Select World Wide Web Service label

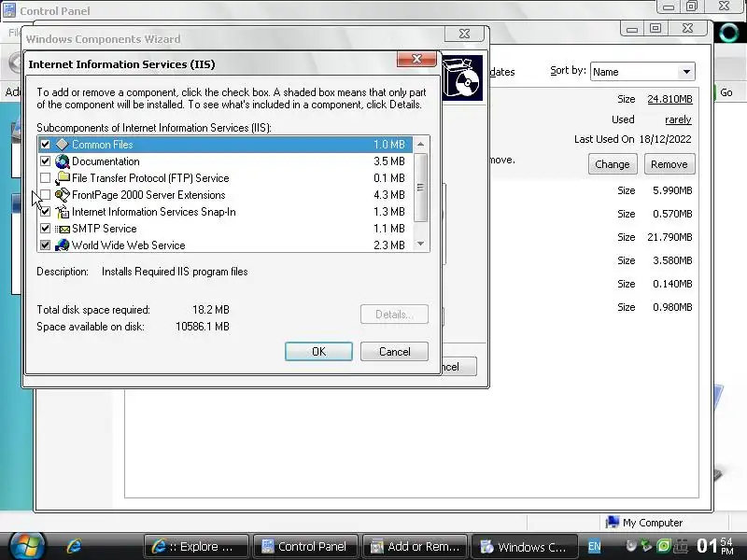[129, 245]
